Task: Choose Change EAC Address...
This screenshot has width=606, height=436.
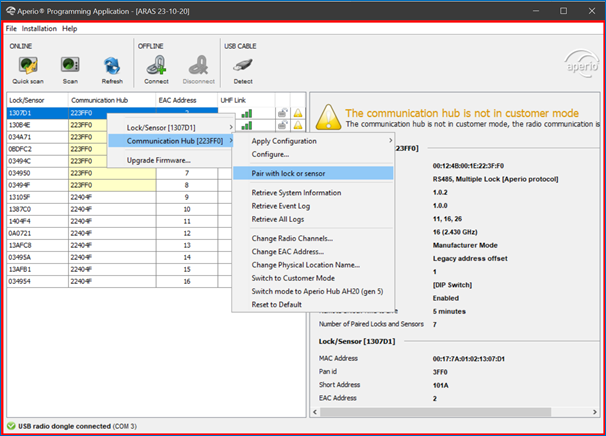Action: [x=313, y=252]
